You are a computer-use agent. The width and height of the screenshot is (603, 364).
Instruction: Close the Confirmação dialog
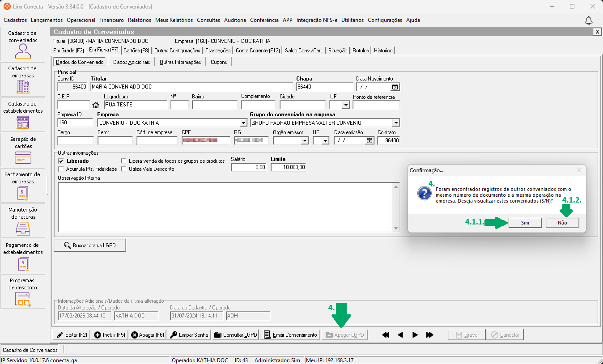[x=579, y=170]
